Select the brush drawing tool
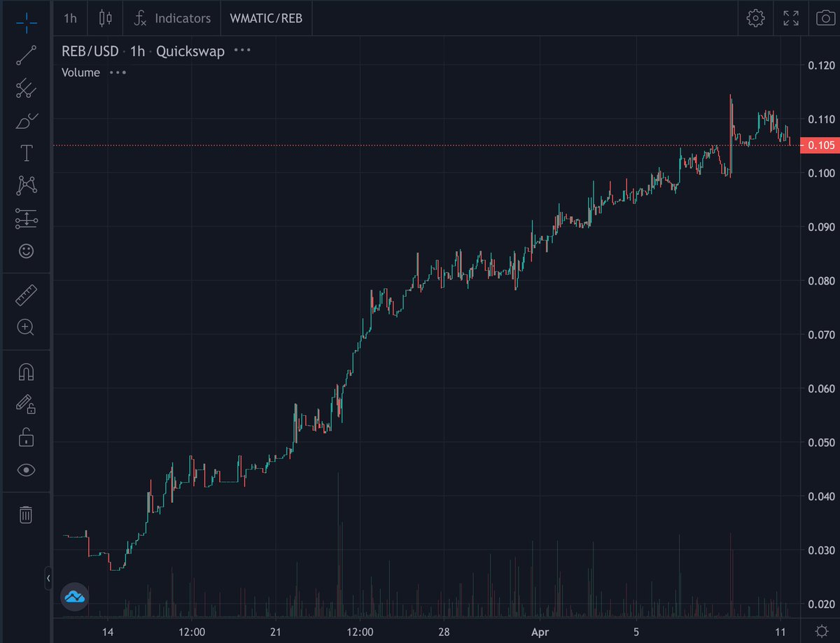The image size is (840, 643). tap(26, 120)
